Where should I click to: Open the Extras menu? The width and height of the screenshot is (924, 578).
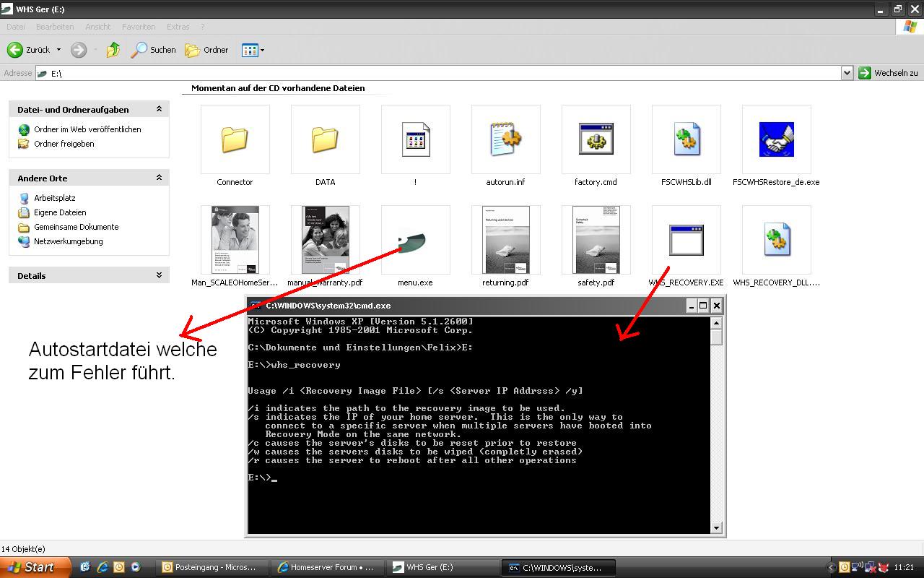coord(178,27)
